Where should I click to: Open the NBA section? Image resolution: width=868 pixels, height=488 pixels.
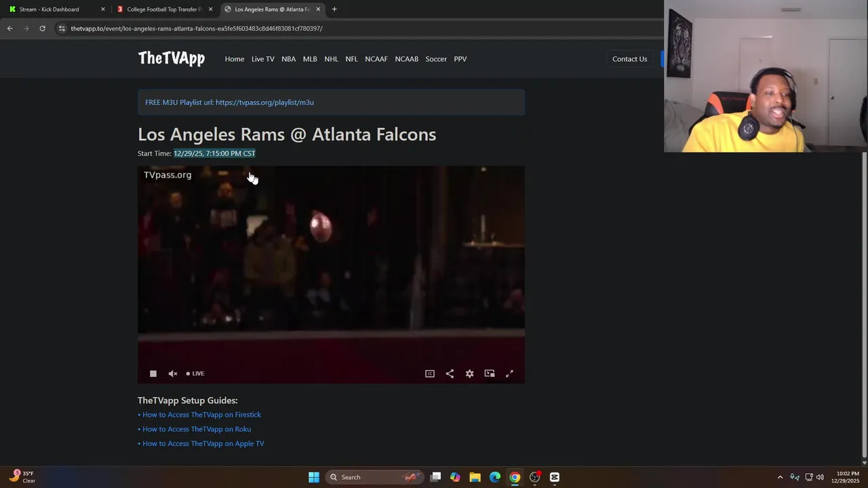click(x=289, y=59)
